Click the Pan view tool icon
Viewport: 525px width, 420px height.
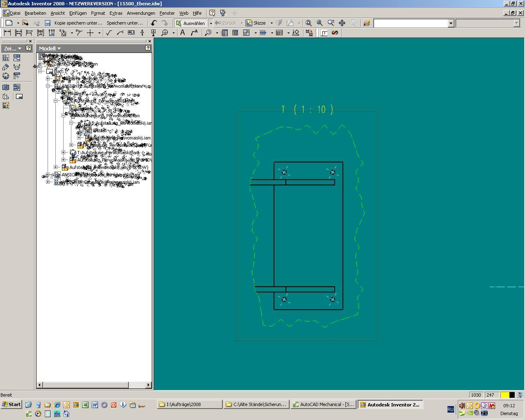[x=342, y=23]
